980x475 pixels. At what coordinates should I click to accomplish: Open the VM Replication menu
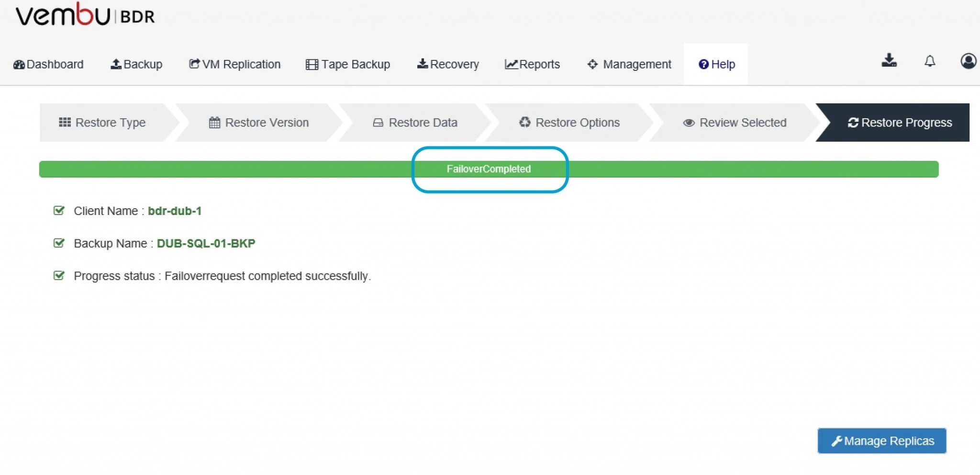click(x=234, y=64)
